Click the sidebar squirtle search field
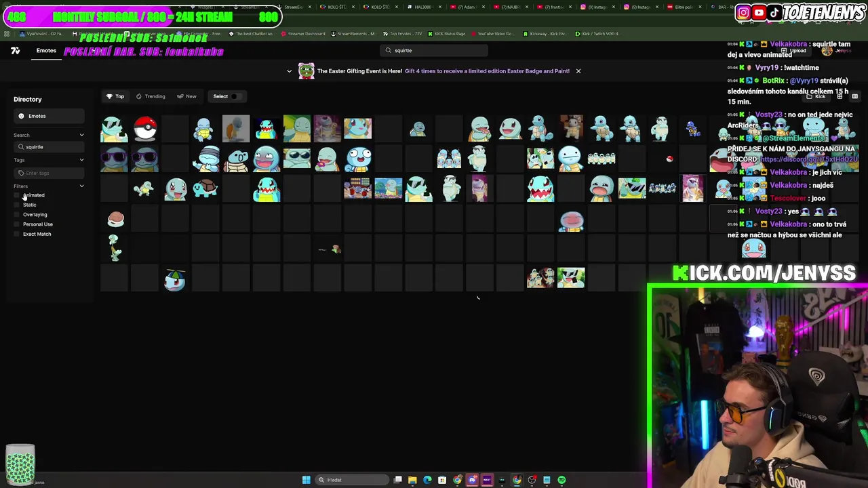Screen dimensions: 868x488 (49, 147)
